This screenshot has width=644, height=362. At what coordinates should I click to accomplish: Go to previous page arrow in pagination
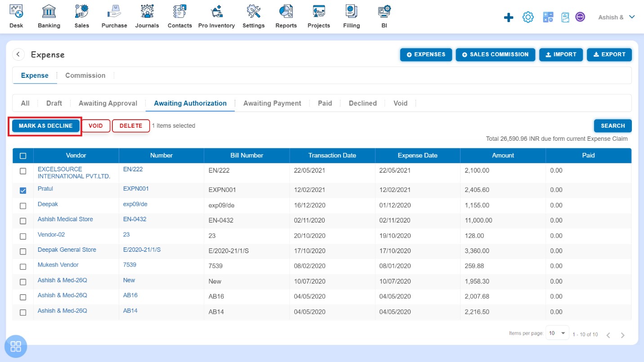coord(608,335)
